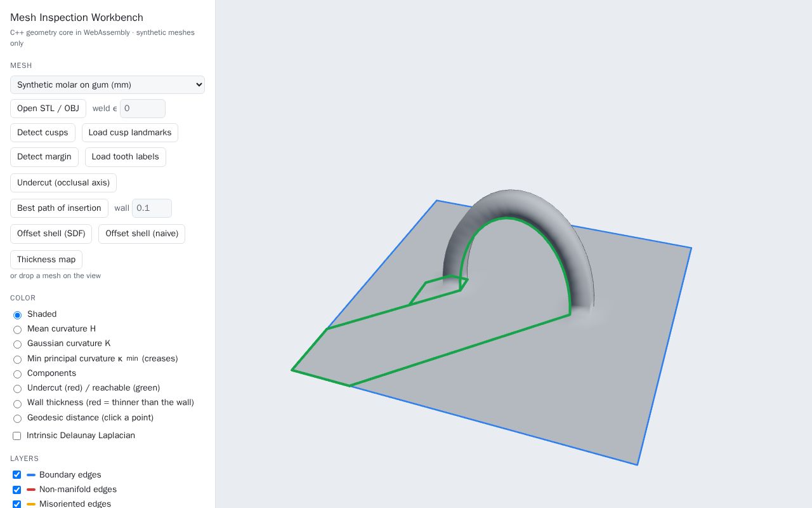
Task: Generate Offset shell (naive)
Action: coord(141,234)
